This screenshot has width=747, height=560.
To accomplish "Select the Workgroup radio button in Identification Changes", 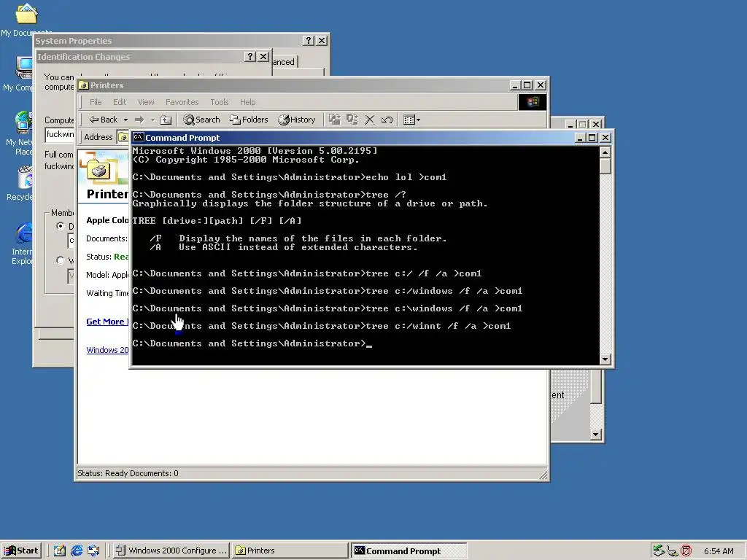I will click(60, 260).
